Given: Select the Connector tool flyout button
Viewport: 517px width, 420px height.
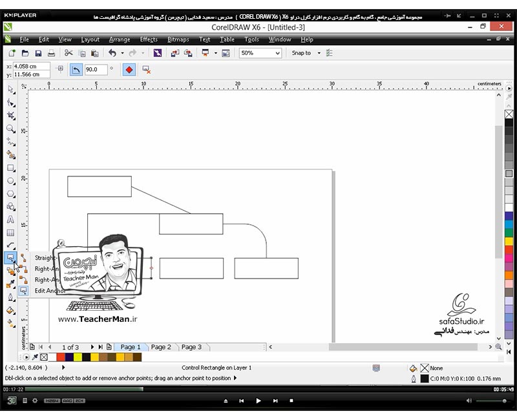Looking at the screenshot, I should point(10,257).
